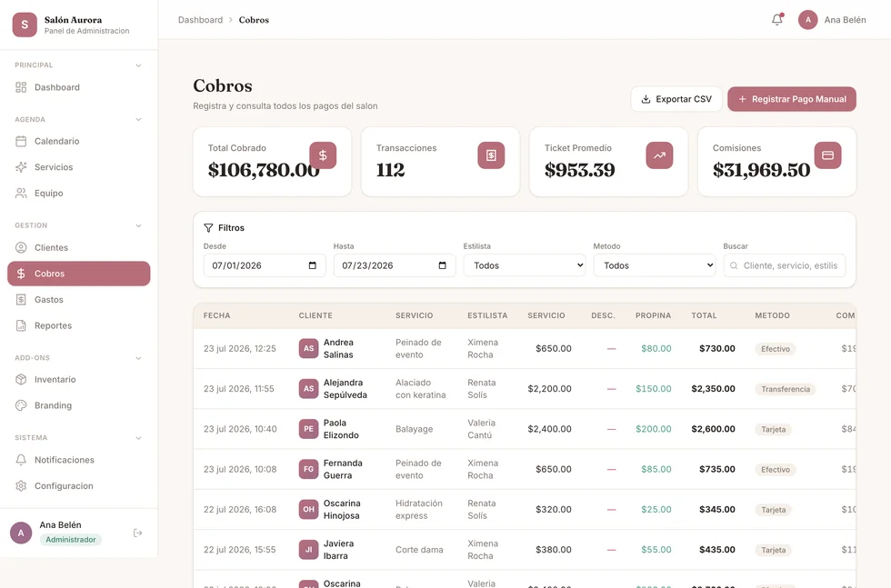The width and height of the screenshot is (891, 588).
Task: Open calendar picker in the Desde field
Action: pos(313,265)
